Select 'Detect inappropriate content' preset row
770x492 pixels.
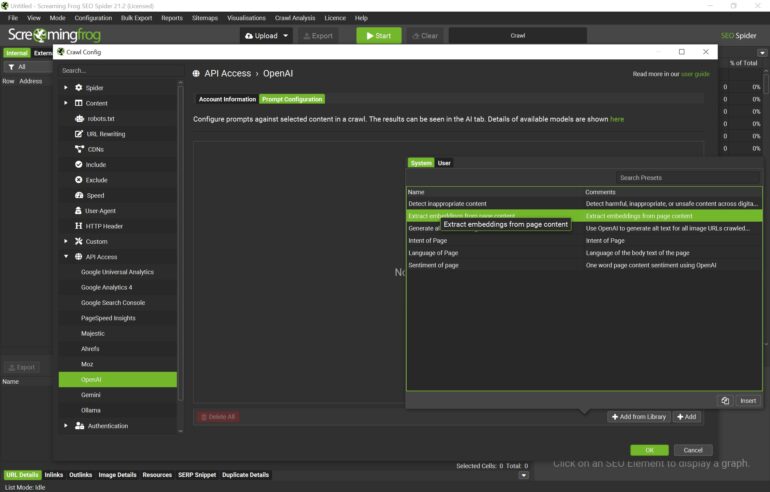pyautogui.click(x=584, y=204)
